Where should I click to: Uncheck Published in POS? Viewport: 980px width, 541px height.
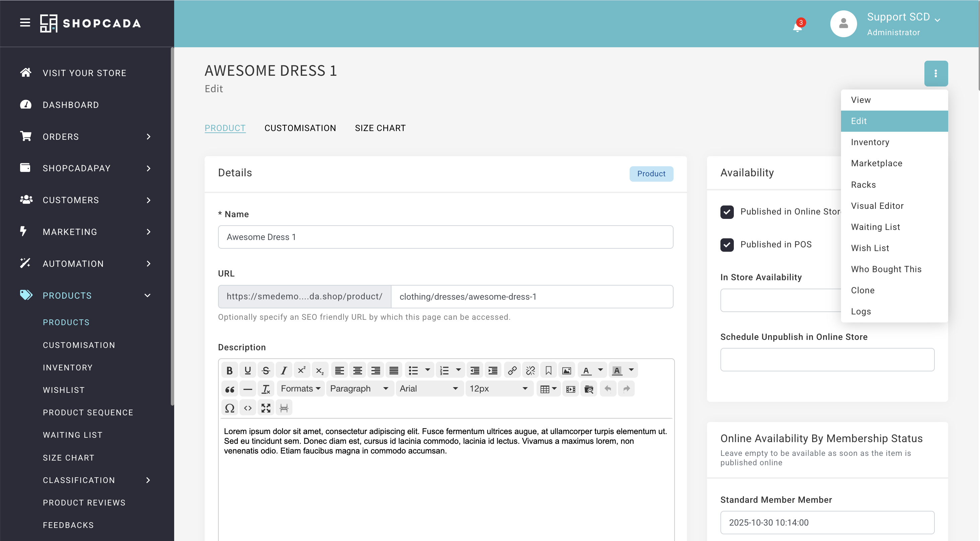coord(727,245)
